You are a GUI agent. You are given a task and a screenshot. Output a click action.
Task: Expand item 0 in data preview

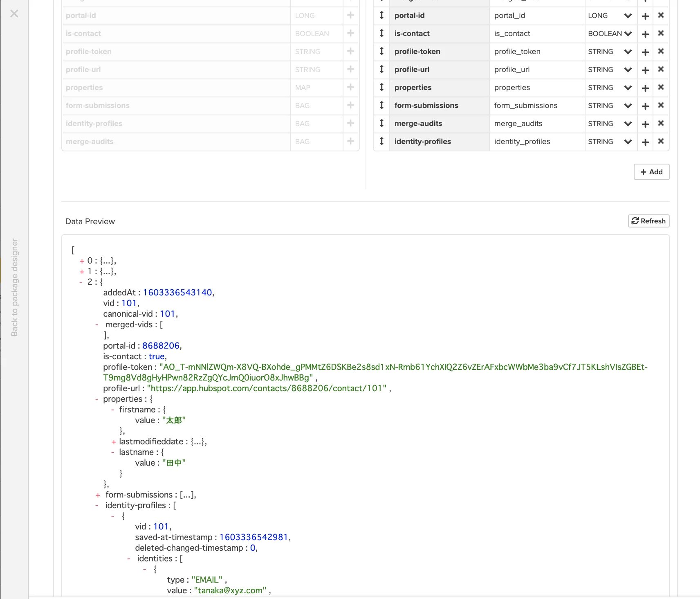(x=82, y=261)
